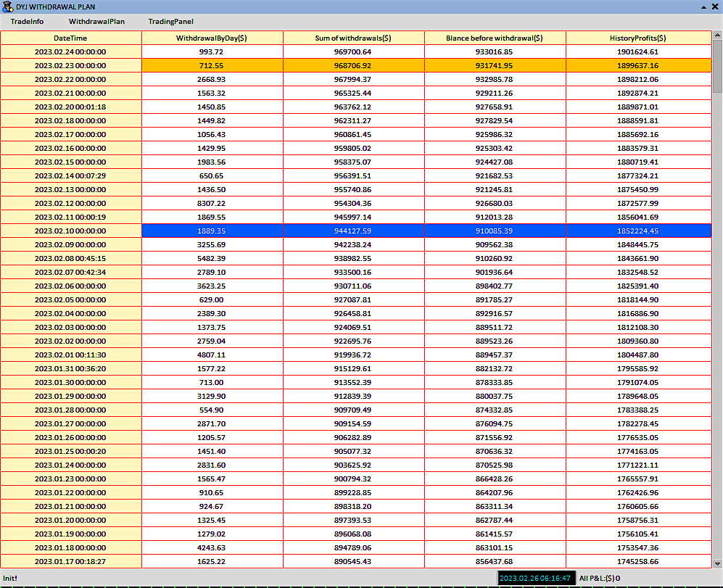Select the 4807.11 withdrawal cell
This screenshot has height=588, width=723.
[x=212, y=355]
